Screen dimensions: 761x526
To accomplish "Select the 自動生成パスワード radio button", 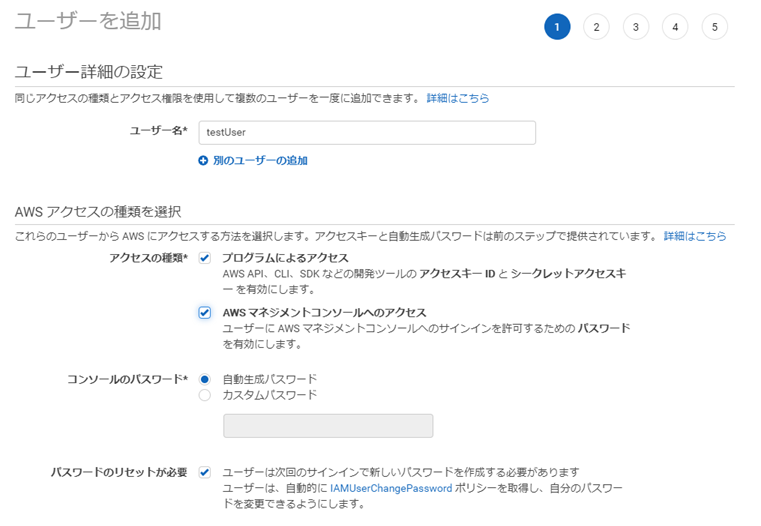I will point(205,379).
